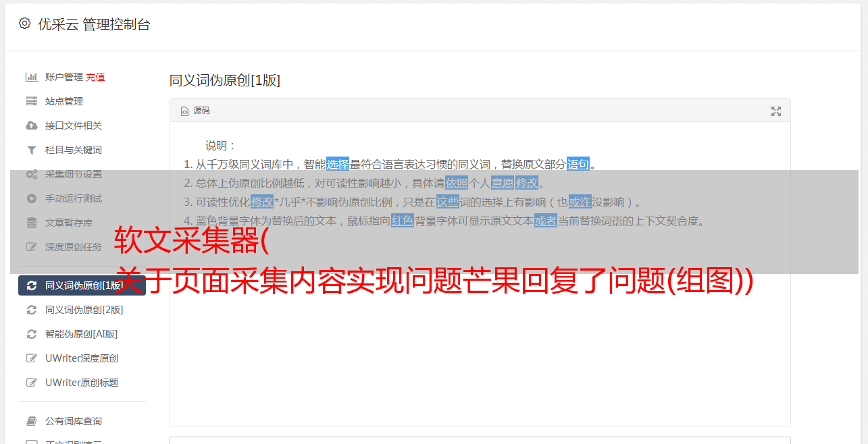Open 同义词伪原创[1版] menu item
The width and height of the screenshot is (868, 444).
[82, 285]
